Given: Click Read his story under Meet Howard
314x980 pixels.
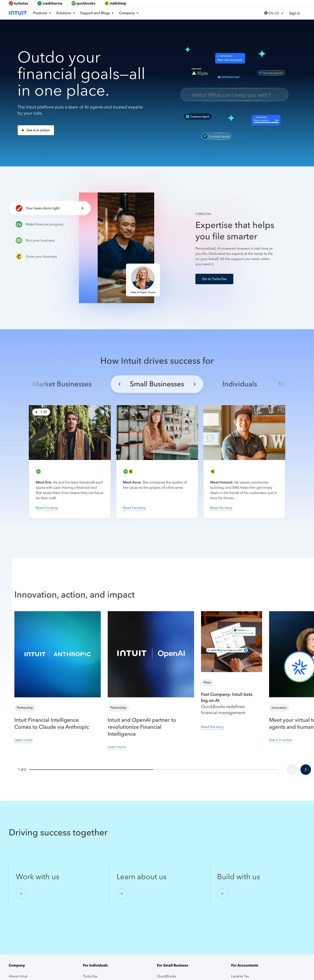Looking at the screenshot, I should [221, 508].
